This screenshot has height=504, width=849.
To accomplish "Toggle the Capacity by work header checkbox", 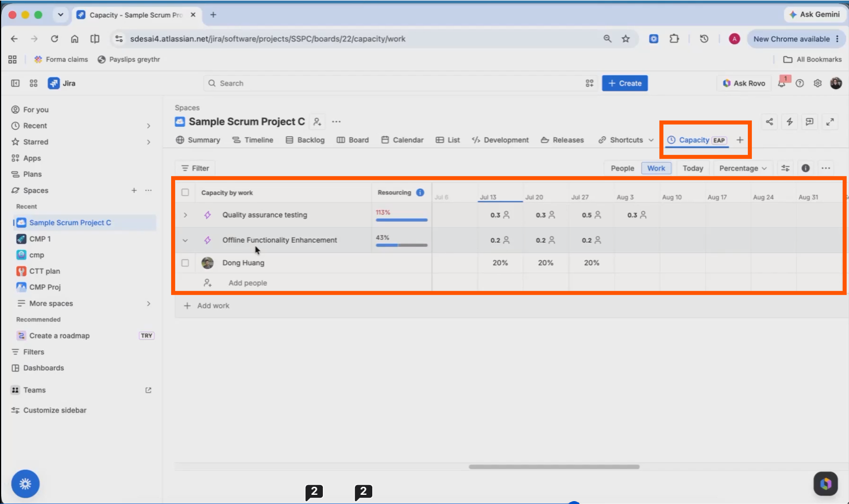I will point(185,192).
